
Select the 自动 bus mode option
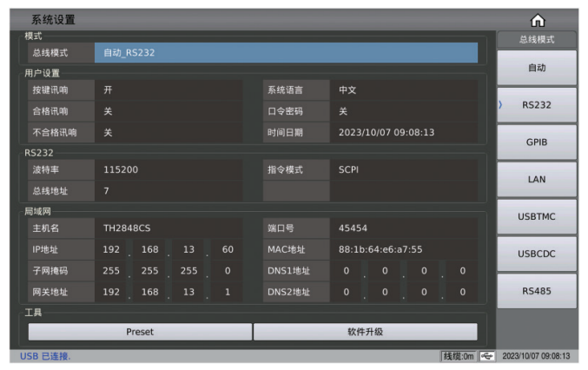click(x=536, y=67)
